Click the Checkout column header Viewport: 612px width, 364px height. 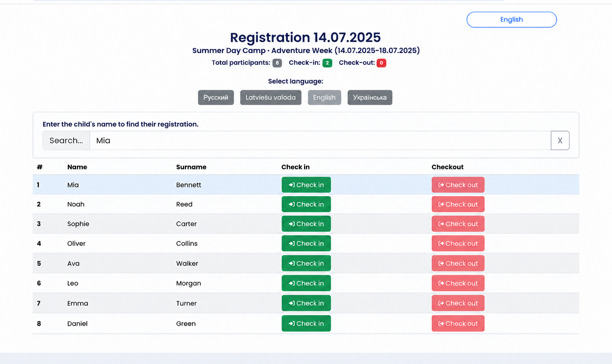point(448,167)
